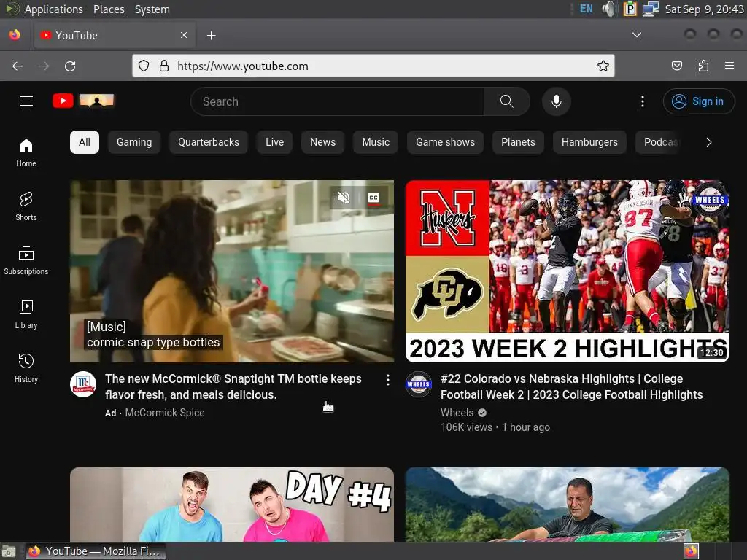This screenshot has height=560, width=747.
Task: Open Subscriptions from sidebar
Action: tap(26, 261)
